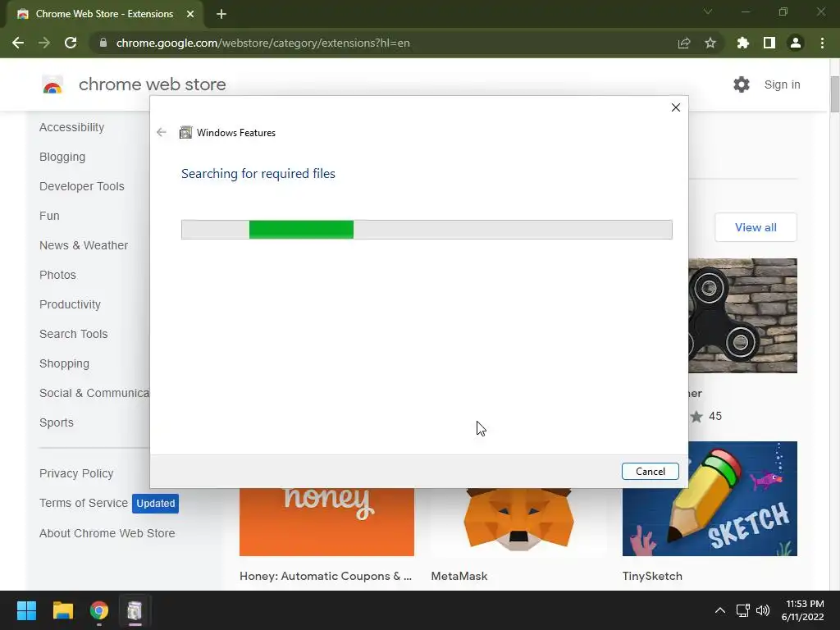The image size is (840, 630).
Task: Open the volume tray icon
Action: tap(762, 610)
